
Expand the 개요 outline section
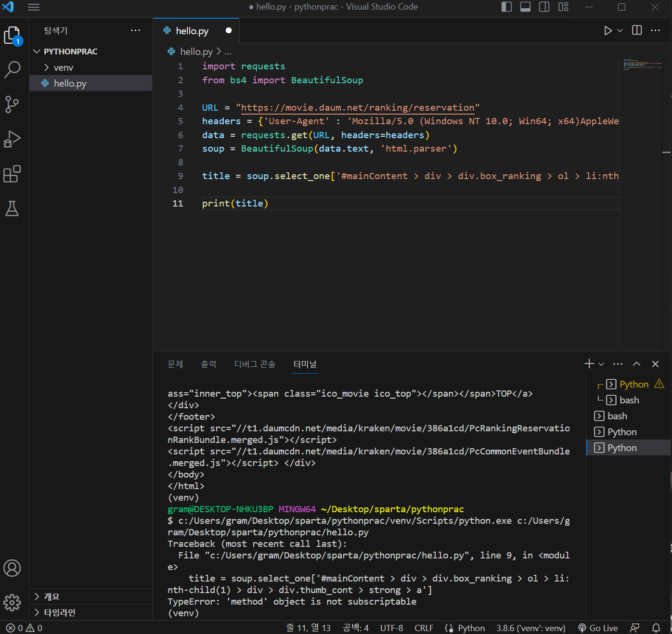point(90,596)
